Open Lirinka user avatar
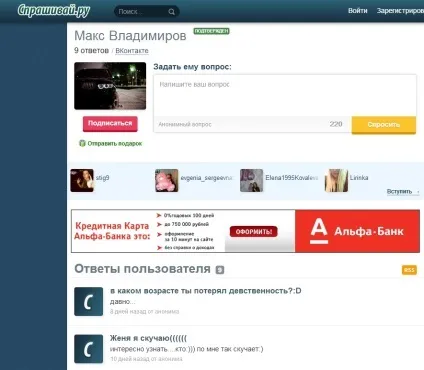The image size is (424, 370). (336, 180)
